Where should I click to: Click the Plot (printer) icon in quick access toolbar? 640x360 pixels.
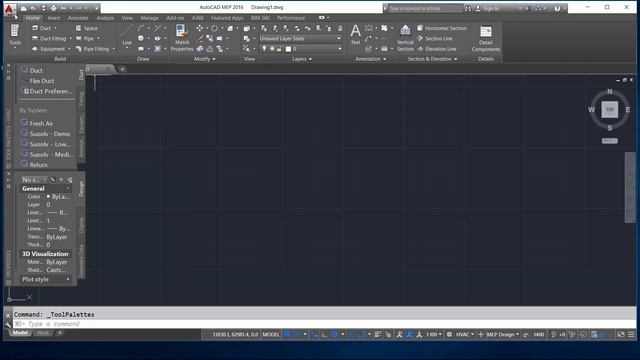point(53,8)
